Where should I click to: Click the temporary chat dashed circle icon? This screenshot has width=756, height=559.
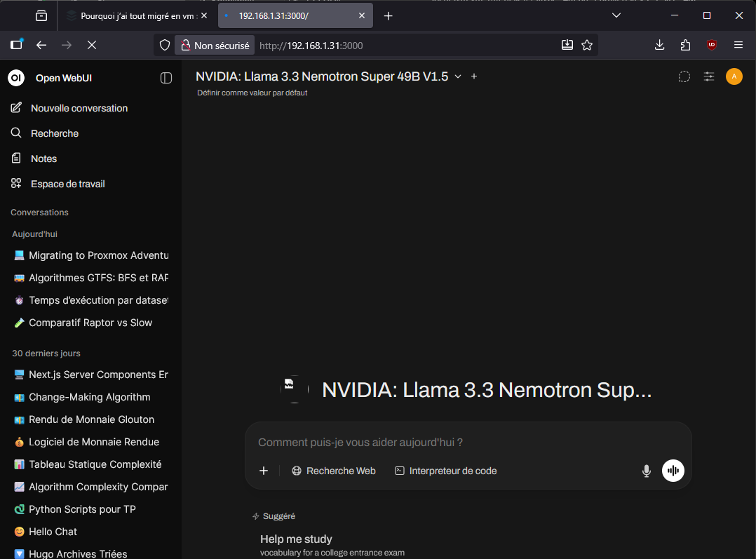[x=684, y=76]
